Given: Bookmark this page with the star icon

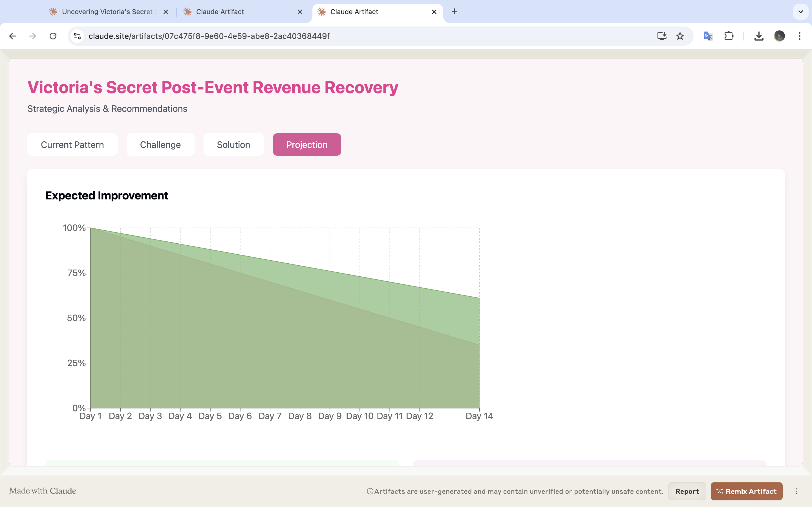Looking at the screenshot, I should [x=680, y=36].
